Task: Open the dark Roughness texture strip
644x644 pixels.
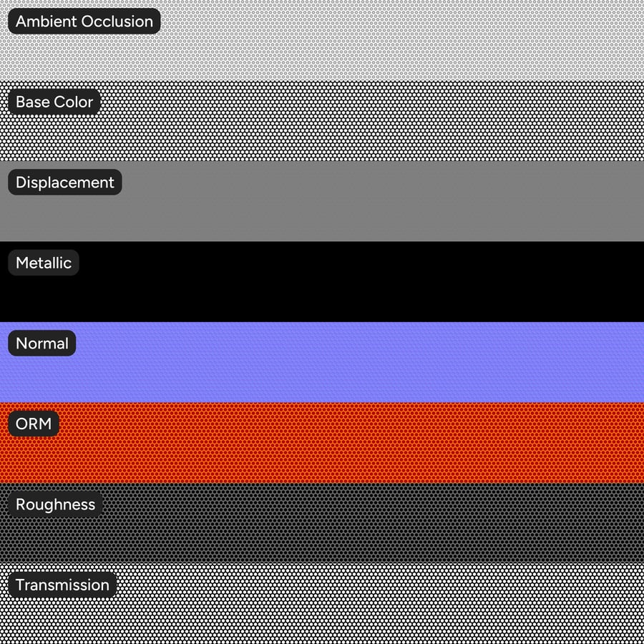Action: pos(322,523)
